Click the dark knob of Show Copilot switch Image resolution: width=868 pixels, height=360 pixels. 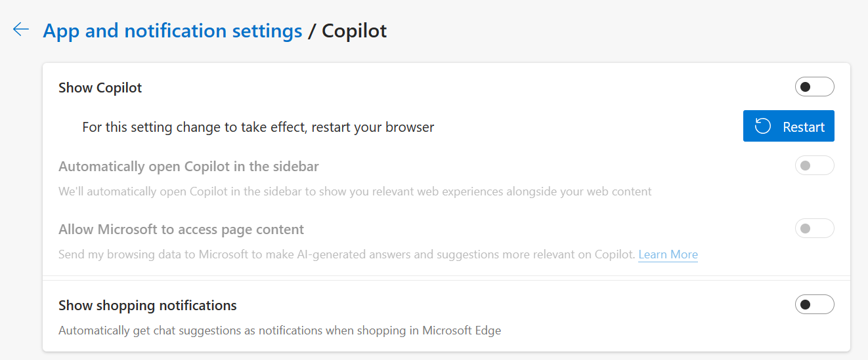click(806, 87)
